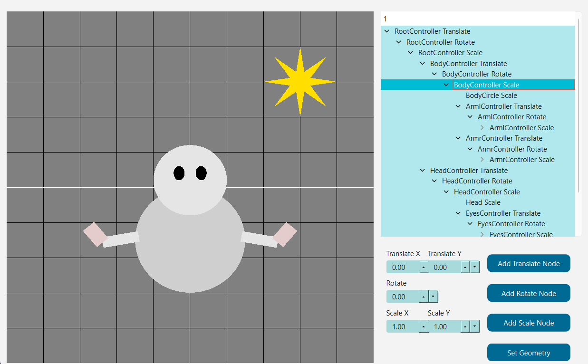Select the BodyCircle Scale tree item
Image resolution: width=588 pixels, height=364 pixels.
[x=492, y=95]
